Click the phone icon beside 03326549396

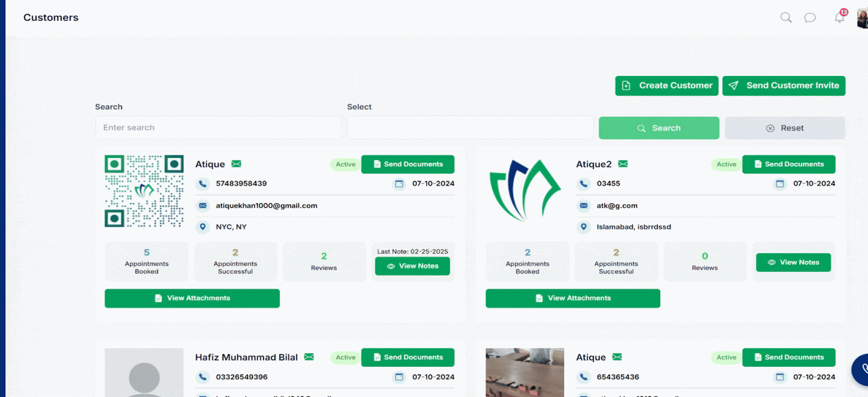coord(202,377)
